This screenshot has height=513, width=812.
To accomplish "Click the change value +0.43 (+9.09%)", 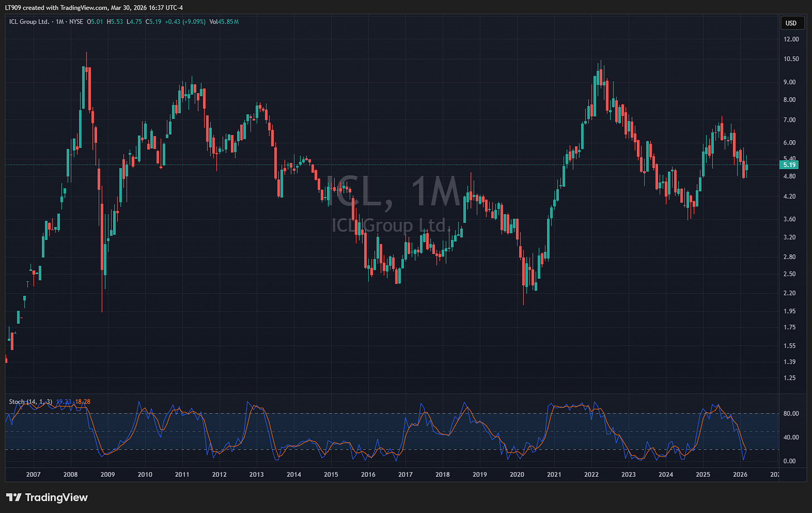I will 185,22.
